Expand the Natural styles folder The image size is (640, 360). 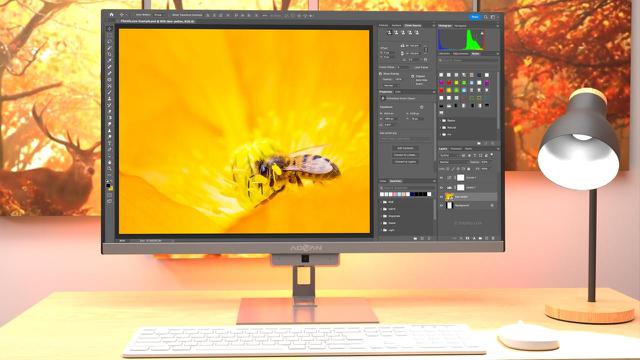click(x=440, y=128)
